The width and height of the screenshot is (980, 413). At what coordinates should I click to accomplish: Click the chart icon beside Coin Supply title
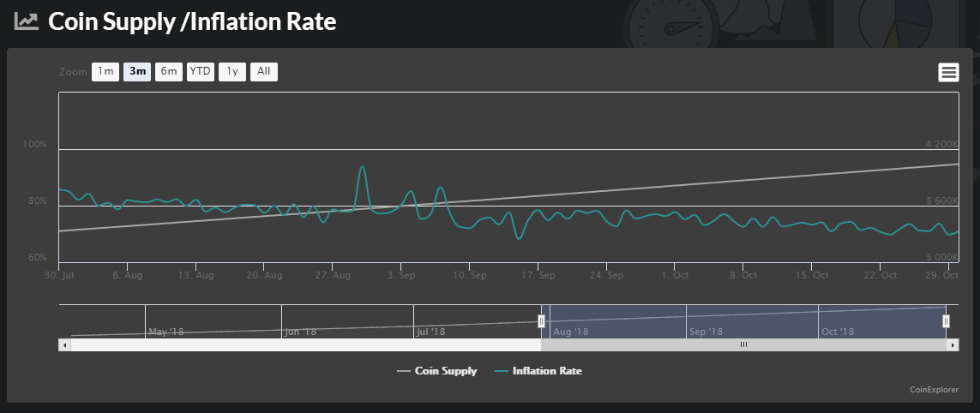27,21
